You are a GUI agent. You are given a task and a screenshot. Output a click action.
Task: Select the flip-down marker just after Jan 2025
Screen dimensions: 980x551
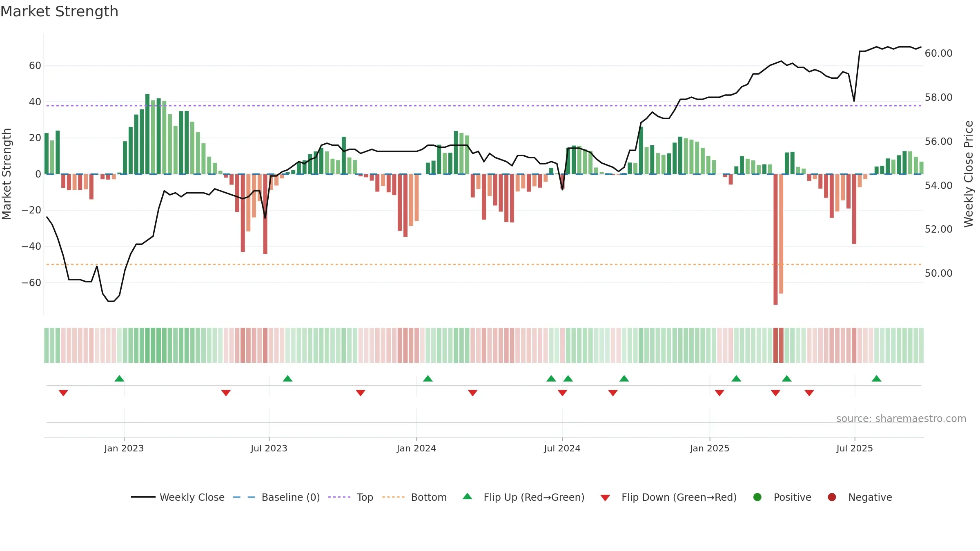pos(719,393)
